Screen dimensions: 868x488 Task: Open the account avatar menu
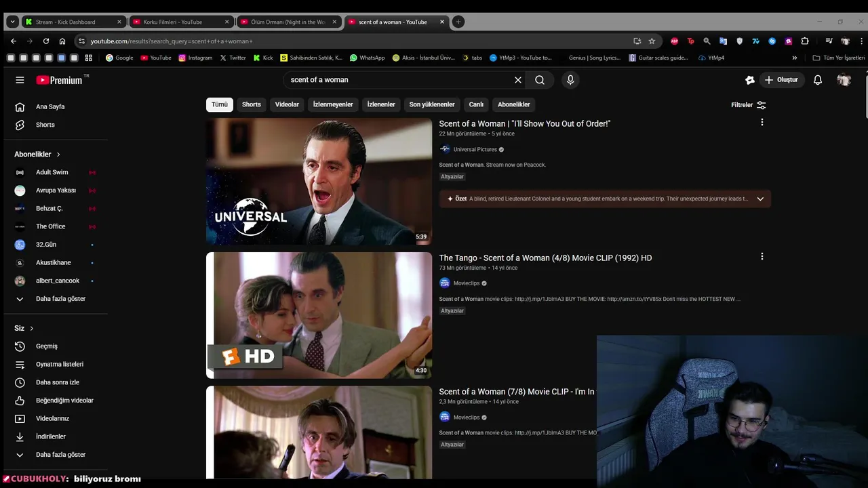point(844,80)
